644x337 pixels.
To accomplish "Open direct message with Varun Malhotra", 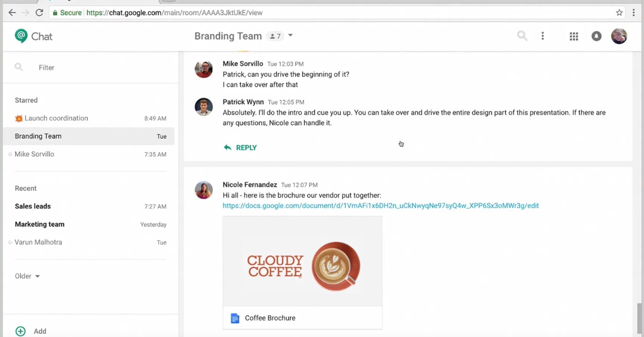I will (38, 242).
